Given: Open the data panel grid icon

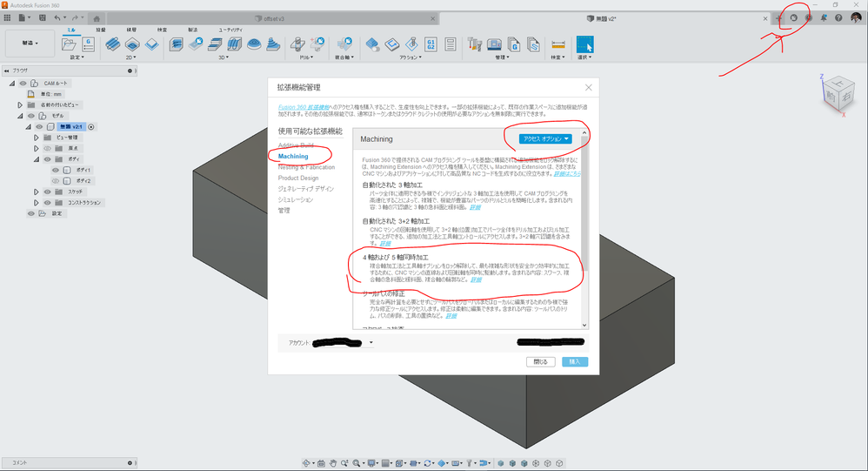Looking at the screenshot, I should (x=7, y=17).
